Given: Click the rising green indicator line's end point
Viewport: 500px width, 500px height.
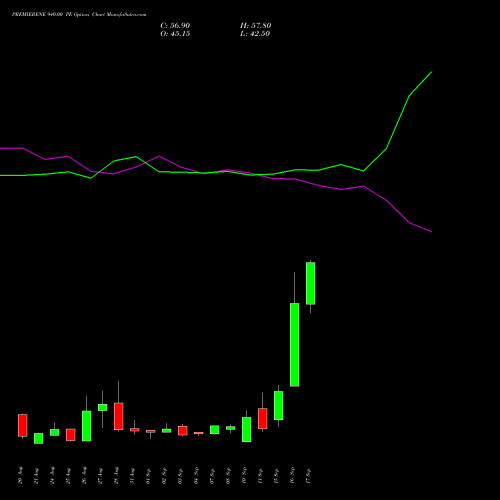Looking at the screenshot, I should click(x=432, y=72).
